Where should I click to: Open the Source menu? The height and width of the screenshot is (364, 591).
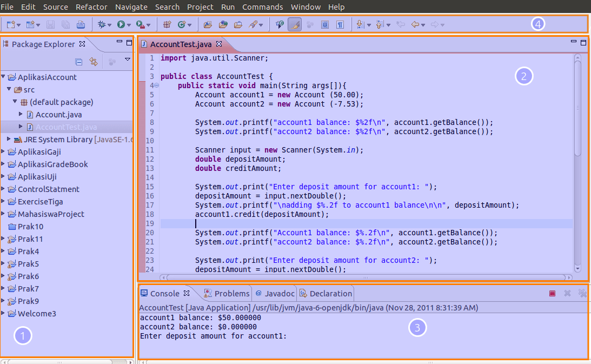(x=55, y=7)
